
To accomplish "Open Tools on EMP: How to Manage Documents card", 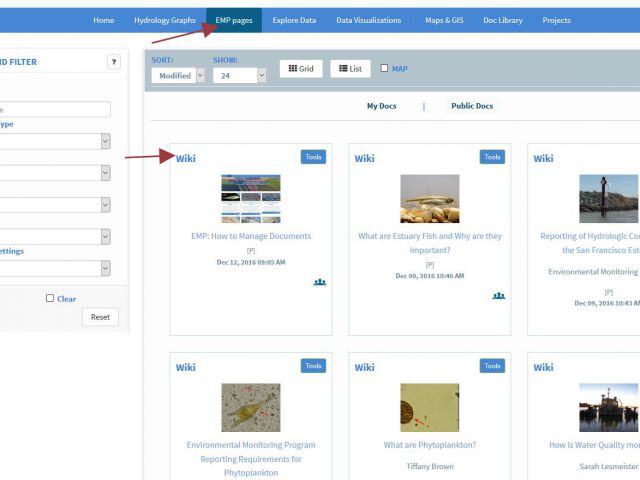I will coord(313,157).
